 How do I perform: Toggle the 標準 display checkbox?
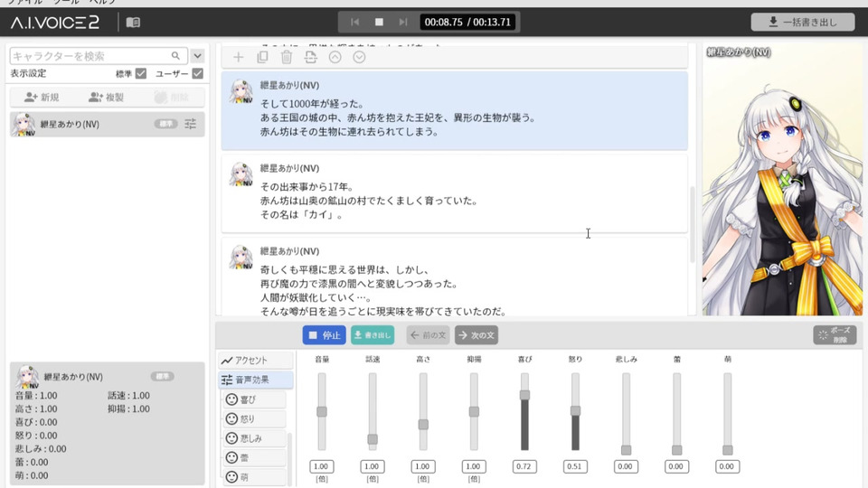141,73
